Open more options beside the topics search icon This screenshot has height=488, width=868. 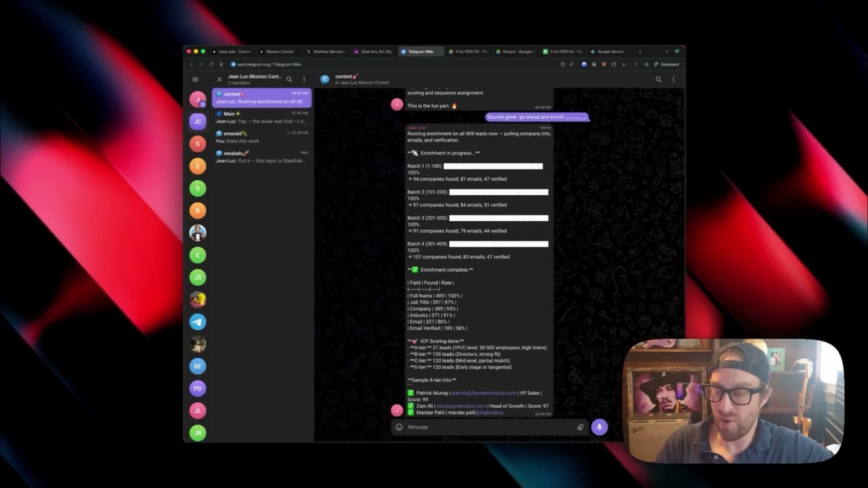(x=304, y=79)
